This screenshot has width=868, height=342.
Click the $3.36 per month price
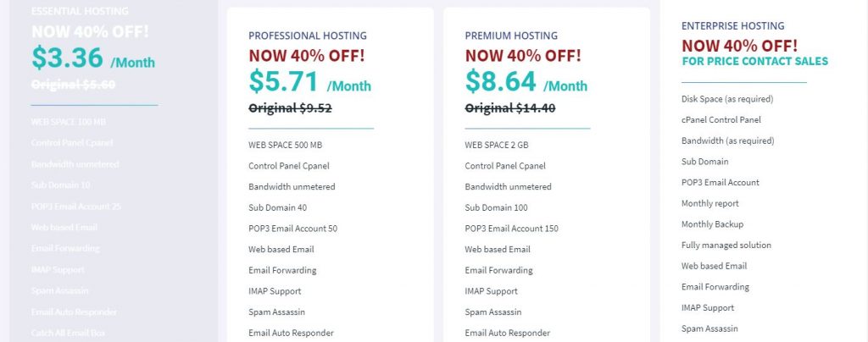pyautogui.click(x=93, y=58)
